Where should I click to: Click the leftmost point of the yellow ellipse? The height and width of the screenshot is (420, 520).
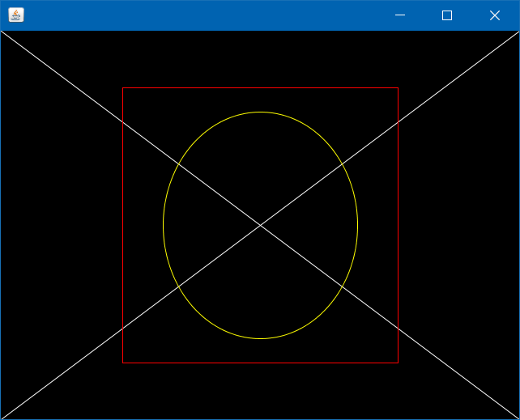[163, 225]
